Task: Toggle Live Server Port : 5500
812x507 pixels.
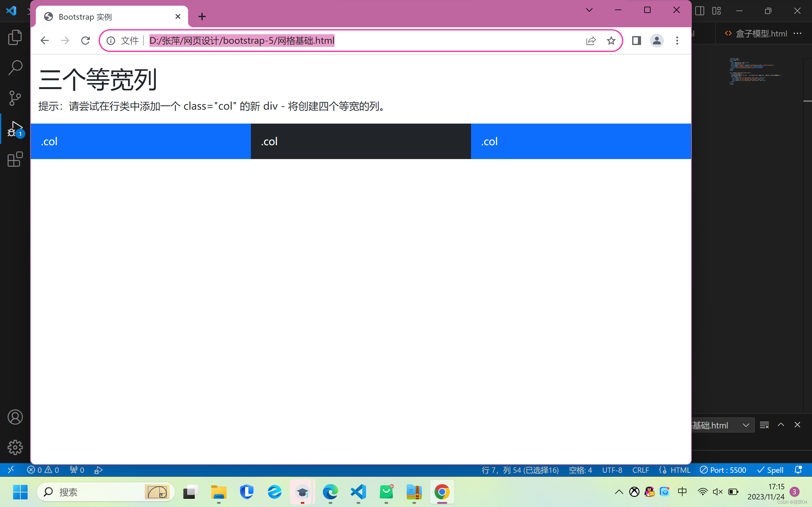Action: point(723,470)
